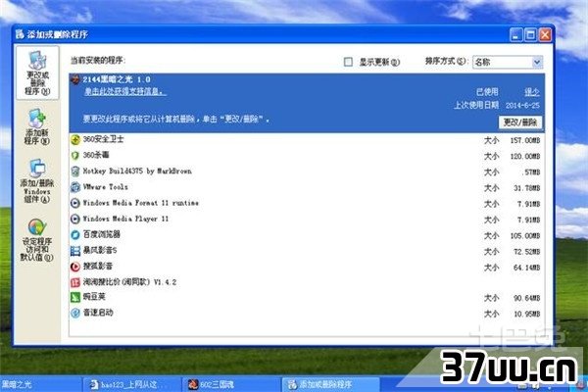Click the 157.00MB size value
Viewport: 588px width, 392px height.
coord(525,141)
